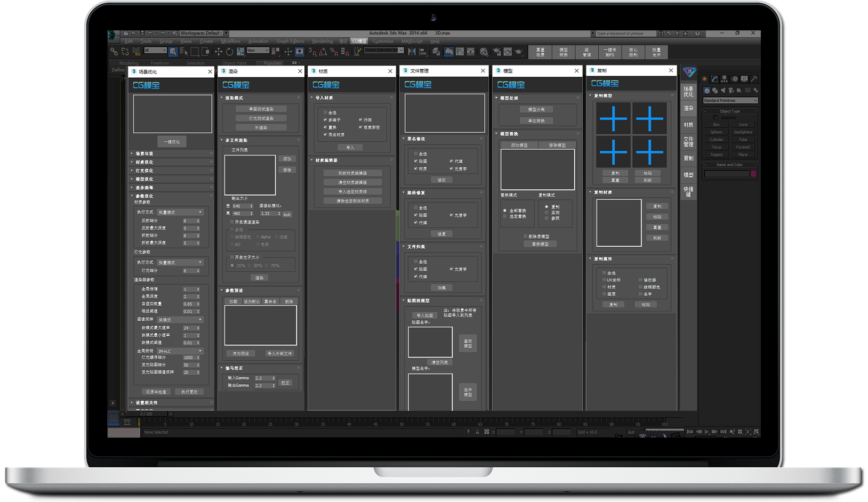Click the object color swatch
The image size is (868, 502).
753,174
